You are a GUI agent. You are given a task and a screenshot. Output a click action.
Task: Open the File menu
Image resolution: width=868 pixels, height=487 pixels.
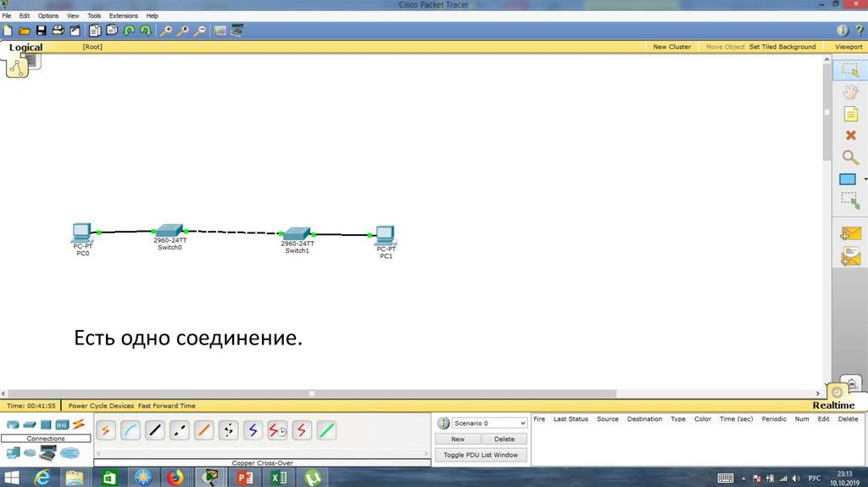click(7, 15)
